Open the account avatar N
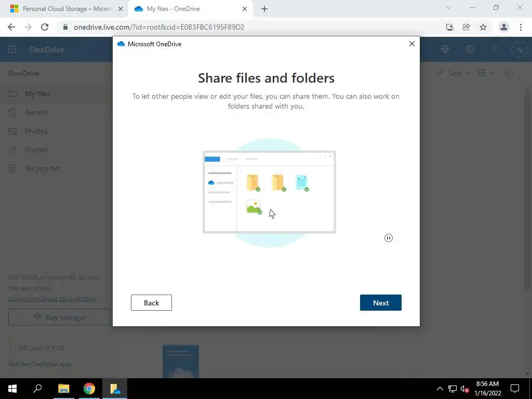Screen dimensions: 532x399 (519, 50)
